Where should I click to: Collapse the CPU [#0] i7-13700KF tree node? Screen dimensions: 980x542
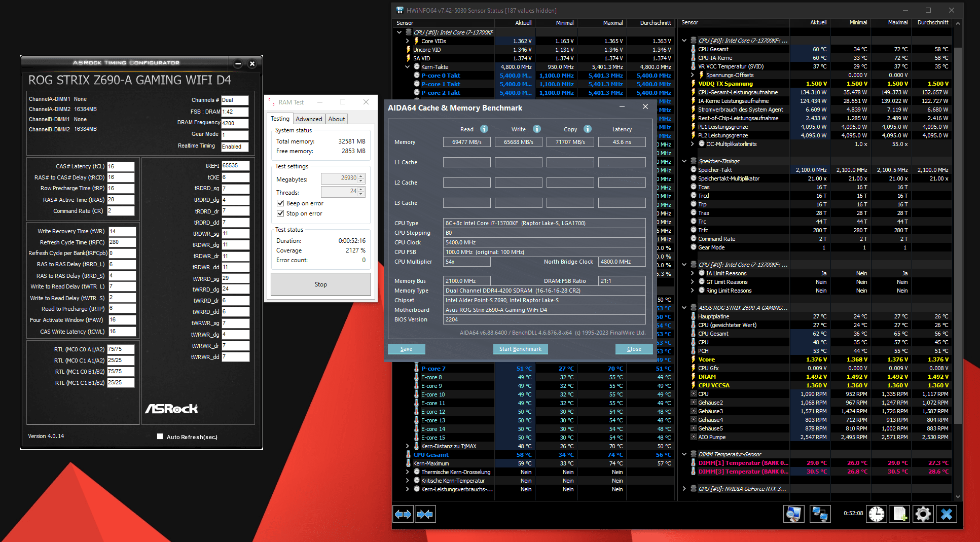click(x=399, y=32)
